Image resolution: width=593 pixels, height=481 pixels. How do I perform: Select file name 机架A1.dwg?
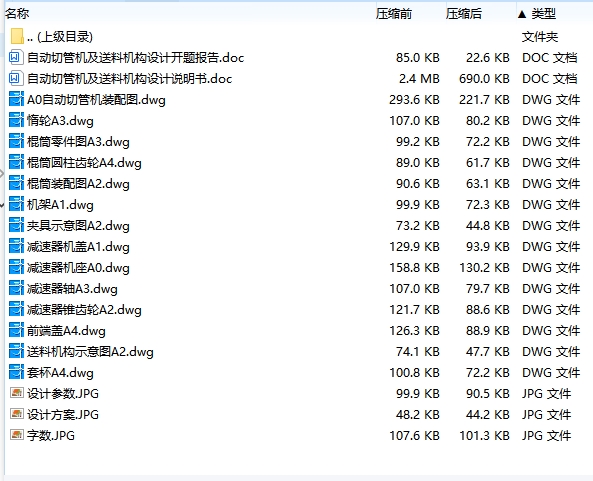coord(60,205)
